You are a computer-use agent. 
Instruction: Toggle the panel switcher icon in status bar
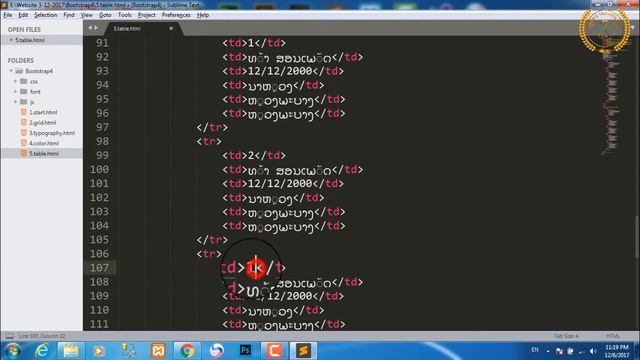9,336
